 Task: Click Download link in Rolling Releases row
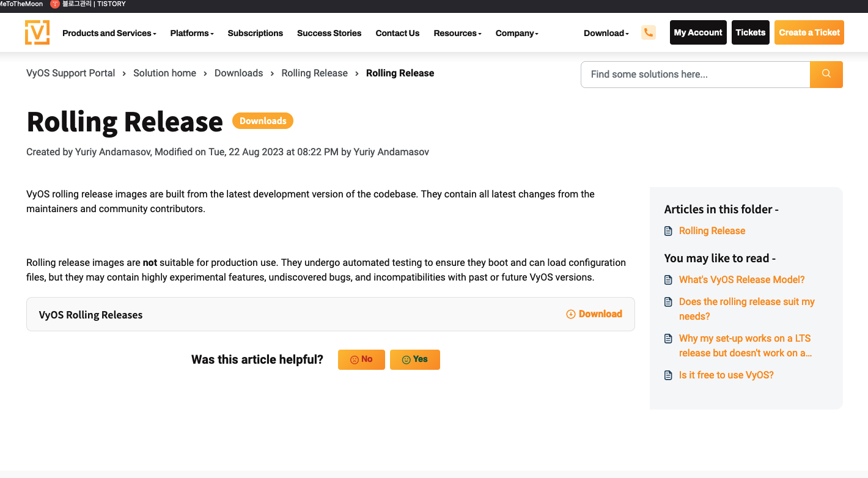click(594, 314)
